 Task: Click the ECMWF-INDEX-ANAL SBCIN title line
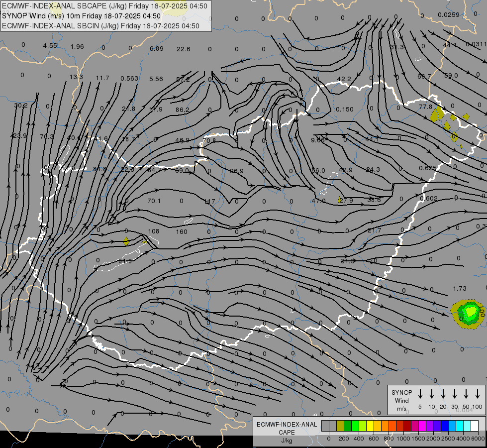pyautogui.click(x=100, y=26)
